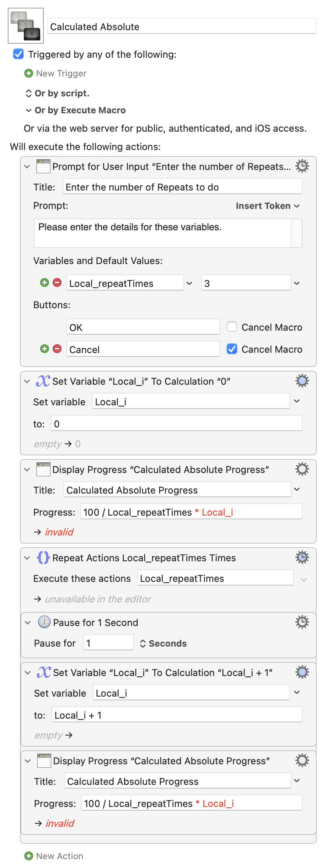324x868 pixels.
Task: Uncheck Cancel Macro for the Cancel button
Action: [x=232, y=349]
